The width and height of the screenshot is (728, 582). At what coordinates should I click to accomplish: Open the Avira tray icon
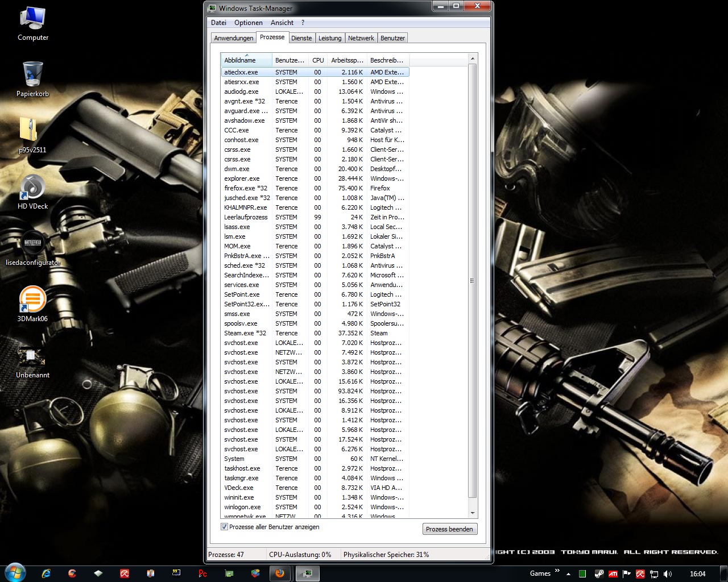pos(640,574)
